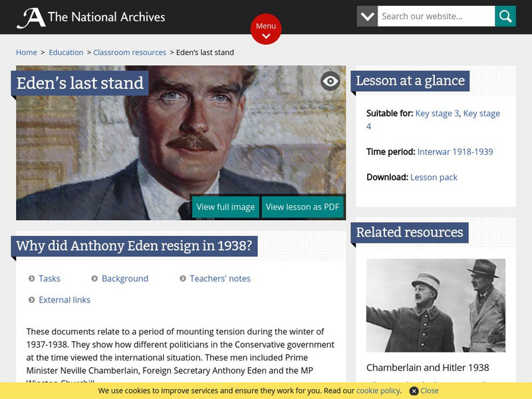Click the bullet icon beside Tasks
Viewport: 532px width, 399px height.
coord(32,279)
